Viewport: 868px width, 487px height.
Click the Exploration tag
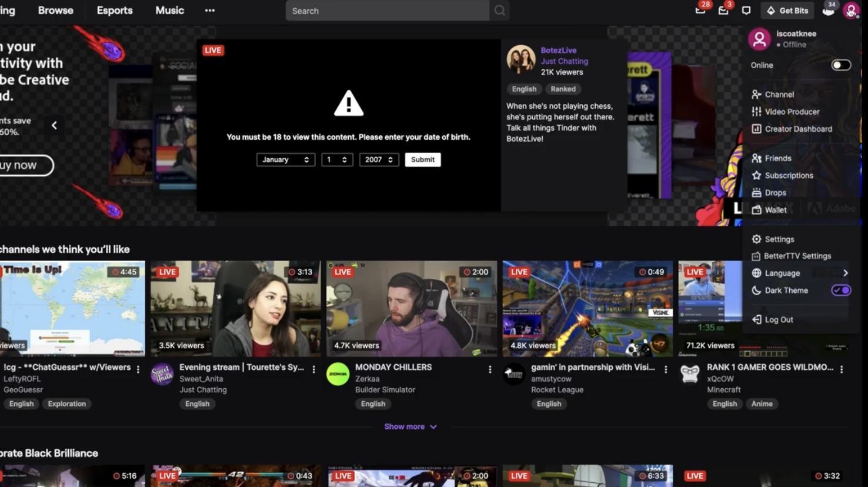(x=67, y=403)
